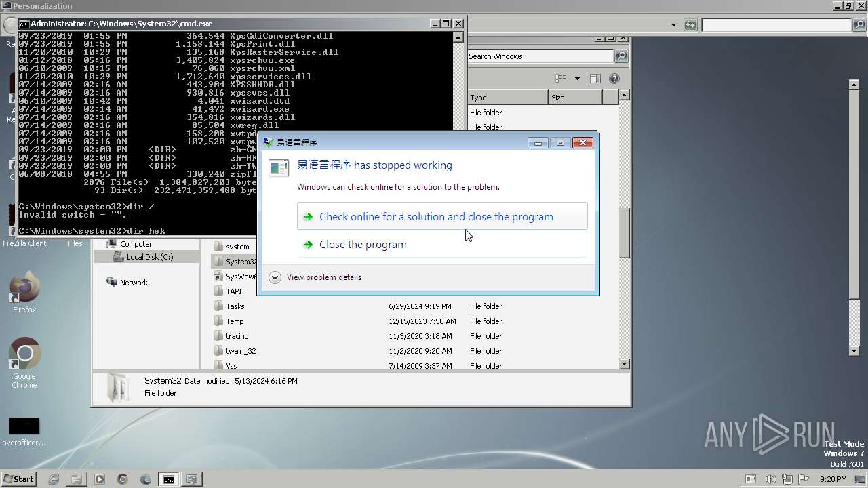Expand 'View problem details' chevron
Screen dimensions: 868x488
pyautogui.click(x=275, y=277)
